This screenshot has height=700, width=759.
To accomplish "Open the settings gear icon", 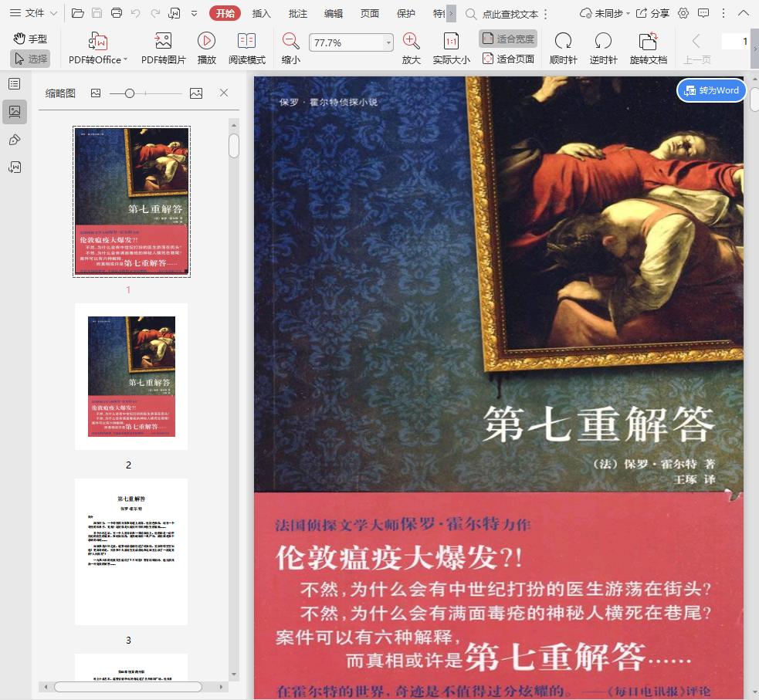I will pos(683,13).
